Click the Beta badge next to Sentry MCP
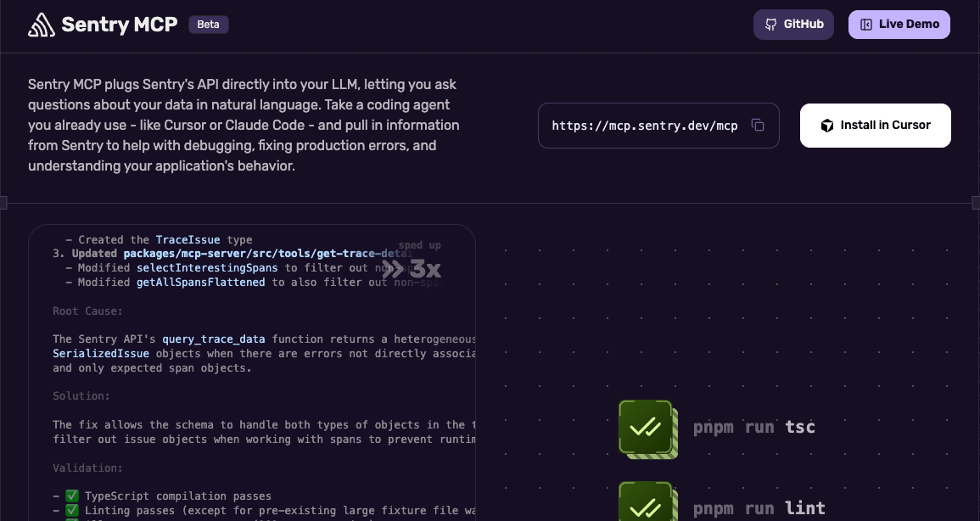Viewport: 980px width, 521px height. click(208, 24)
